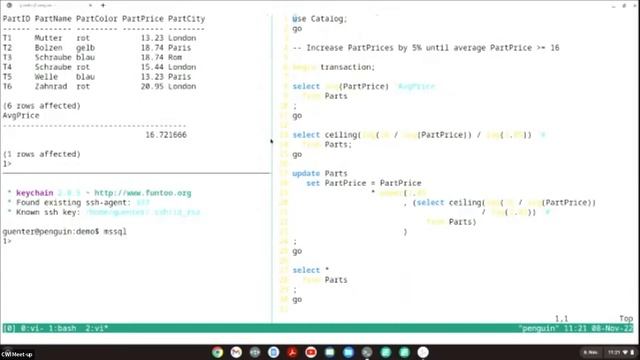Click the PartPrice column header
640x360 pixels.
click(x=143, y=19)
